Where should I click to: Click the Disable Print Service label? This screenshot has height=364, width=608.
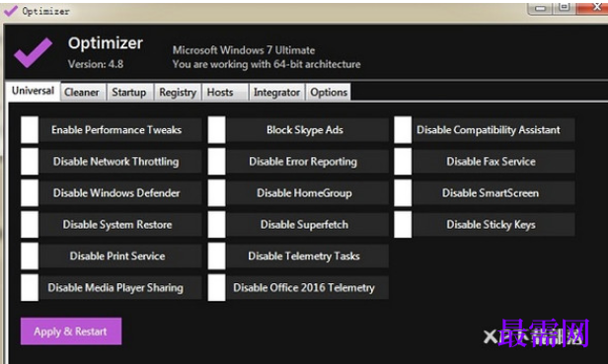[x=120, y=255]
